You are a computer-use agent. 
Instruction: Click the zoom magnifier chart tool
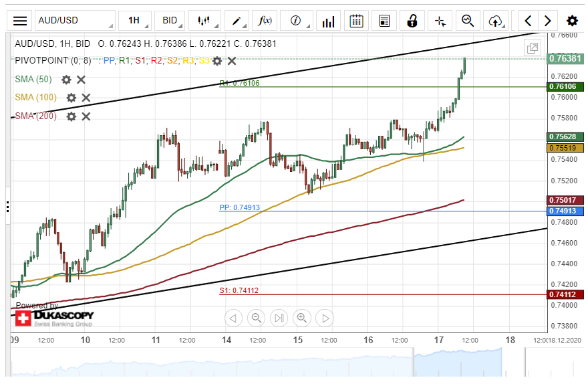(468, 21)
